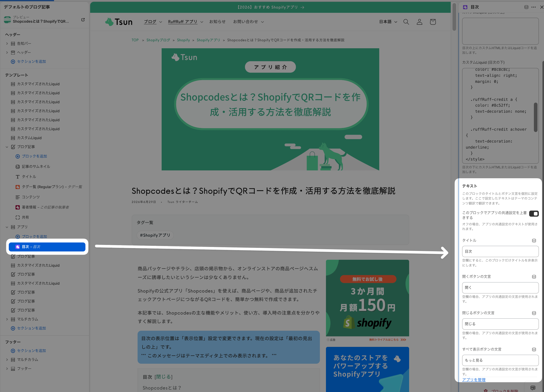Open the database icon in 目次 panel header

526,7
